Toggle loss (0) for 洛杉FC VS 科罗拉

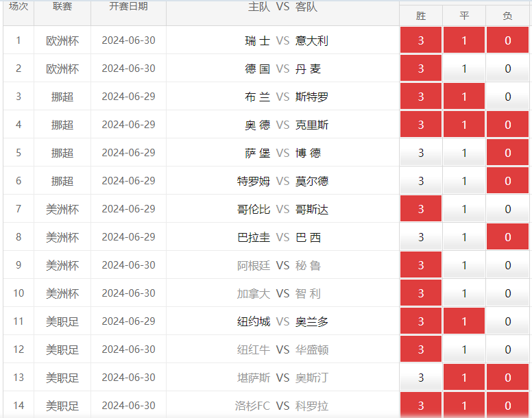pos(507,405)
